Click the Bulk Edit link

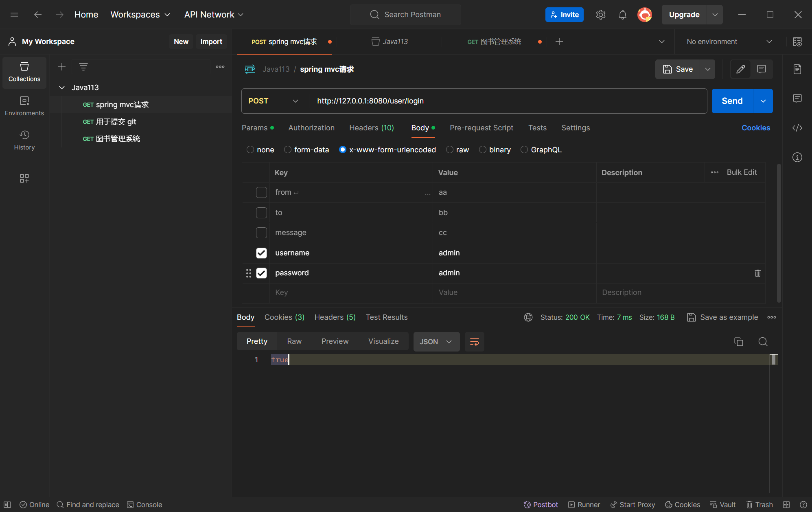pos(742,172)
